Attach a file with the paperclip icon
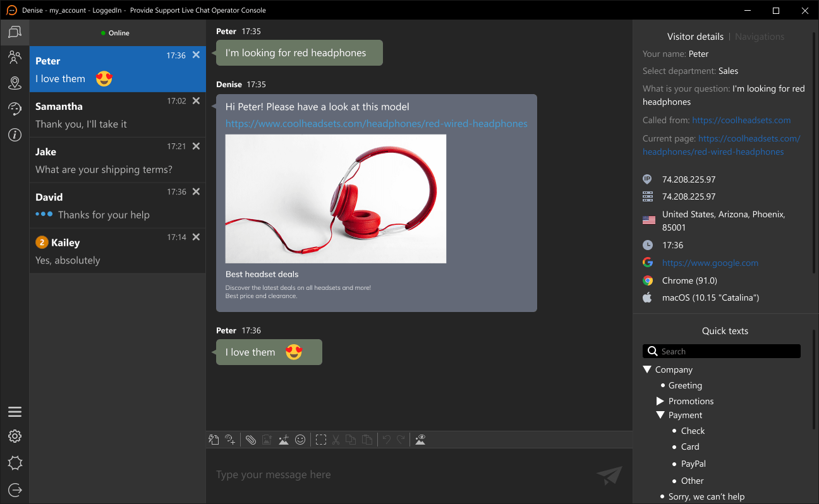The image size is (819, 504). pos(251,439)
